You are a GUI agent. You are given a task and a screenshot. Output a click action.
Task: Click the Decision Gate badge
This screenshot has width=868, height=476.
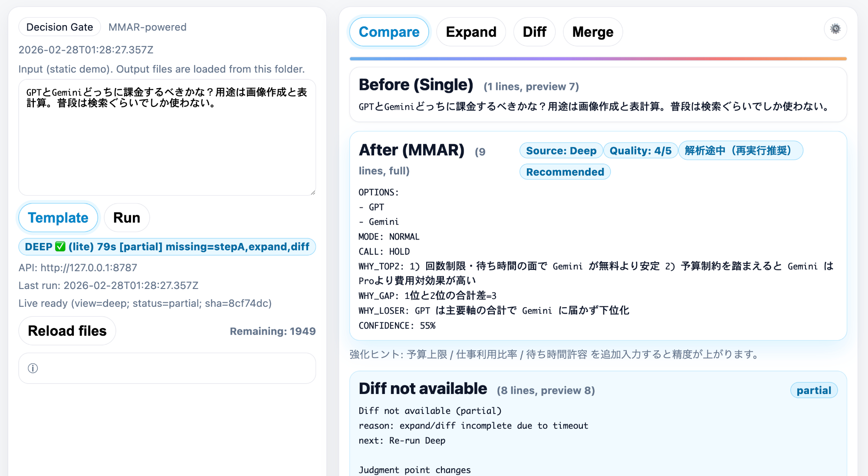(59, 27)
